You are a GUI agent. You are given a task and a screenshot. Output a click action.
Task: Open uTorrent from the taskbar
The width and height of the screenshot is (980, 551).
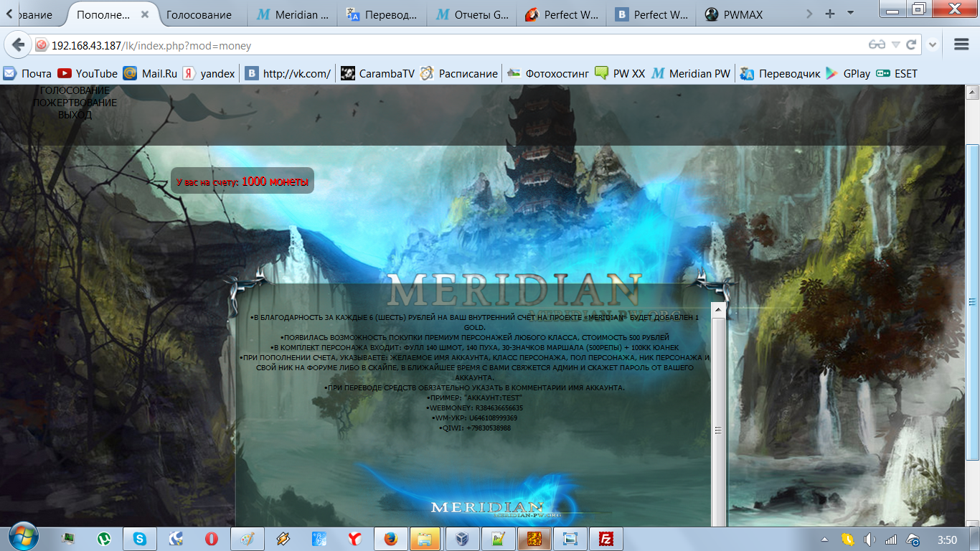pyautogui.click(x=104, y=539)
